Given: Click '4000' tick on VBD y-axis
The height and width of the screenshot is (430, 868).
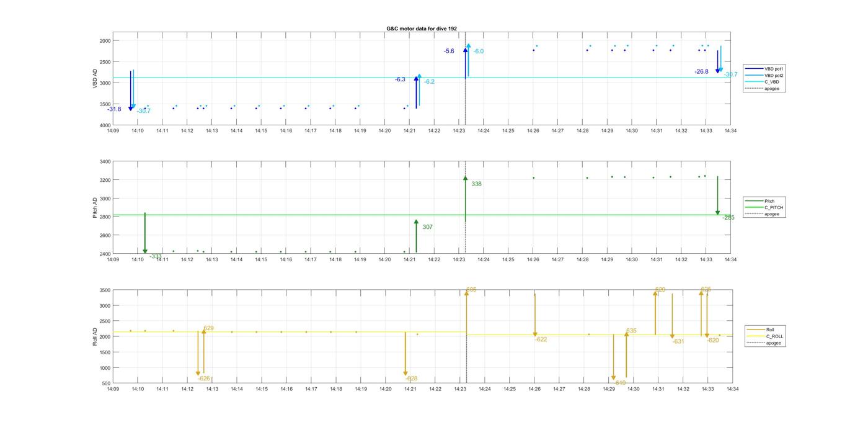Looking at the screenshot, I should point(105,125).
